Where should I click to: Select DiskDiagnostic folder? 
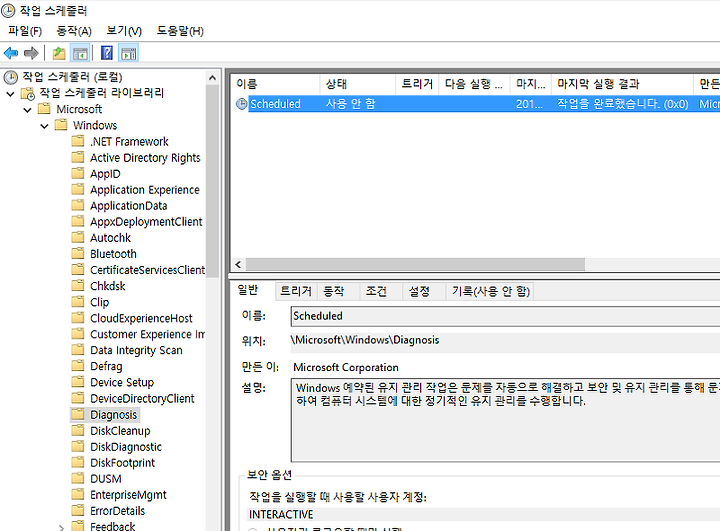click(x=126, y=447)
